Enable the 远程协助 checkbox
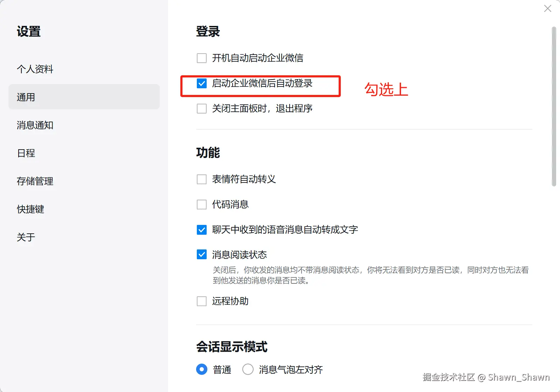This screenshot has width=560, height=392. click(202, 301)
